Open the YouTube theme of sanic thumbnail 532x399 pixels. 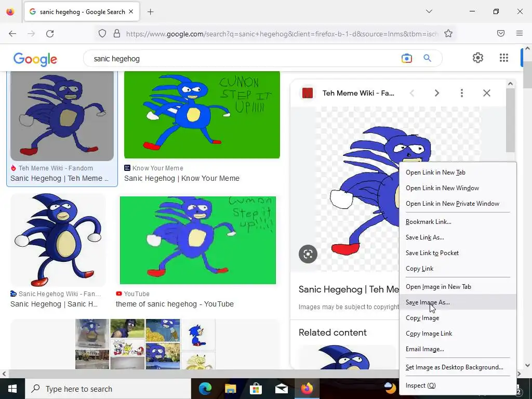(x=198, y=240)
